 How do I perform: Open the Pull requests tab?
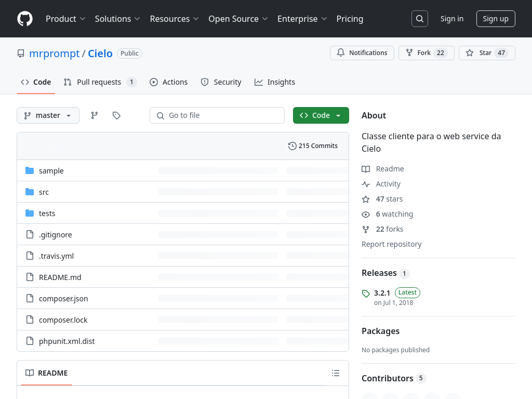[100, 82]
